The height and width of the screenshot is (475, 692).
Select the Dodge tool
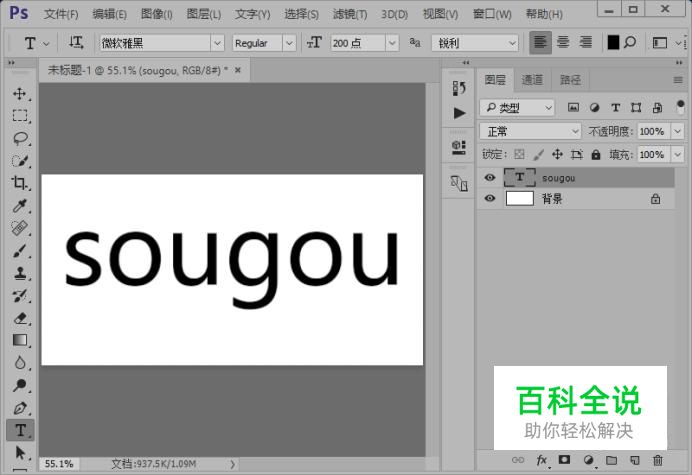point(19,385)
